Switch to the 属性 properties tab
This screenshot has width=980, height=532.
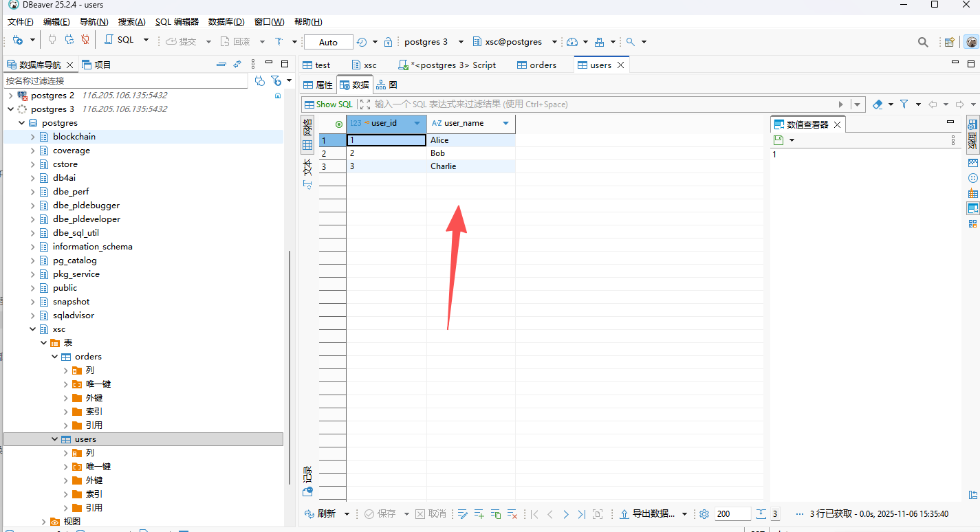[x=318, y=85]
